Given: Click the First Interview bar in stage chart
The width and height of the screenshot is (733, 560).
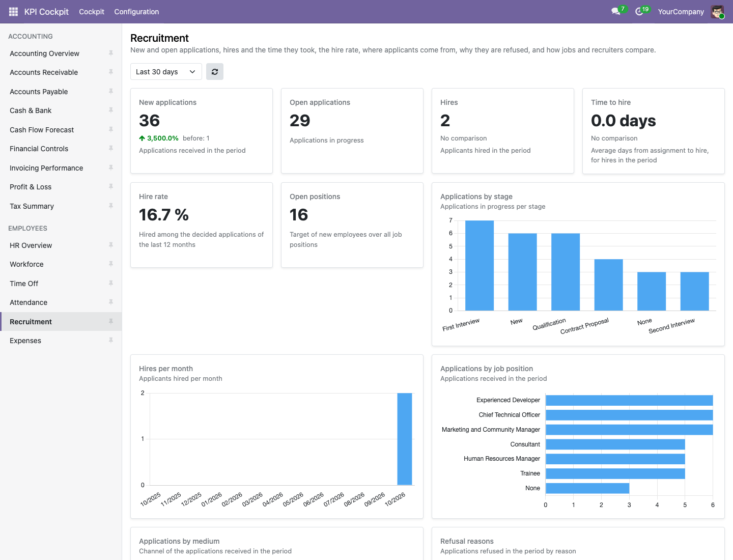Looking at the screenshot, I should pyautogui.click(x=480, y=265).
